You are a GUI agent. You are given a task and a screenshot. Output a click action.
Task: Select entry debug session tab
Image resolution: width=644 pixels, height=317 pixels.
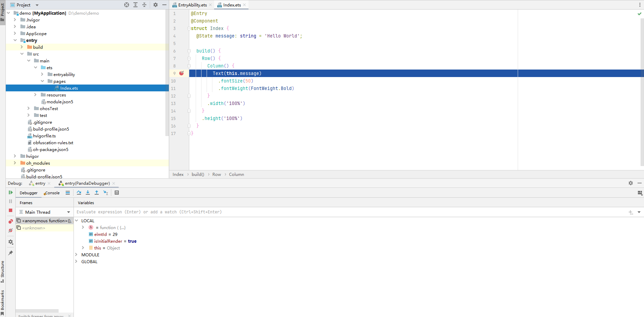coord(40,183)
